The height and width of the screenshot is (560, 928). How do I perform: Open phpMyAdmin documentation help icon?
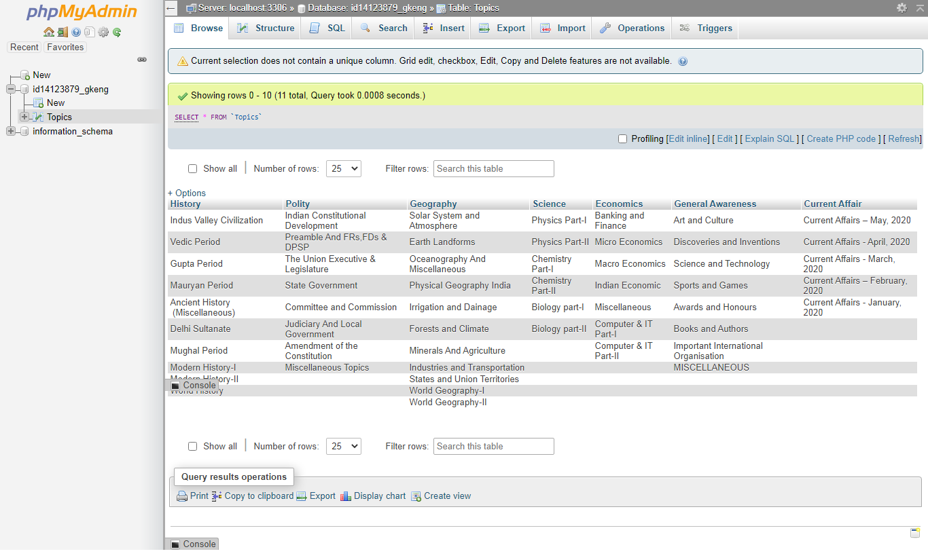click(x=76, y=32)
